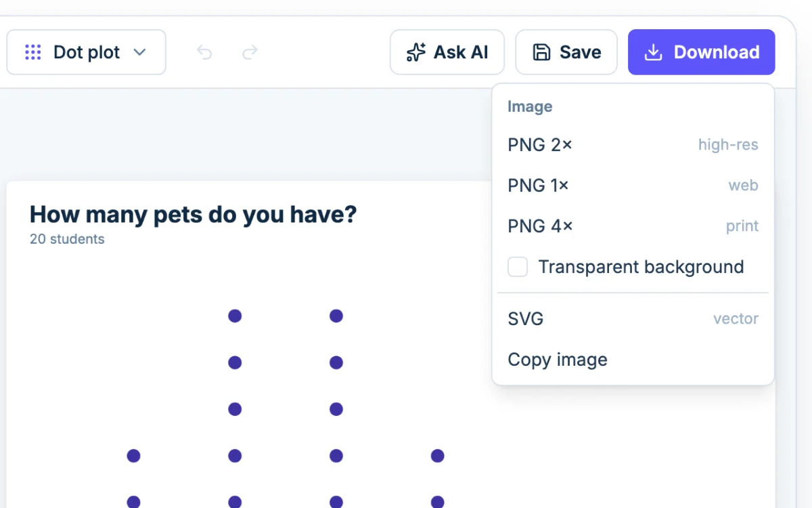Open the Ask AI assistant

pyautogui.click(x=447, y=52)
